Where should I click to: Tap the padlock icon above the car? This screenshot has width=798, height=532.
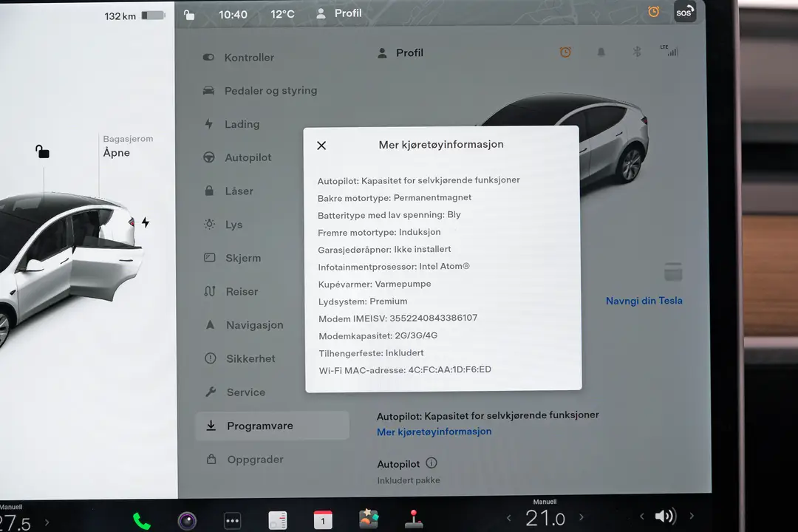coord(42,151)
